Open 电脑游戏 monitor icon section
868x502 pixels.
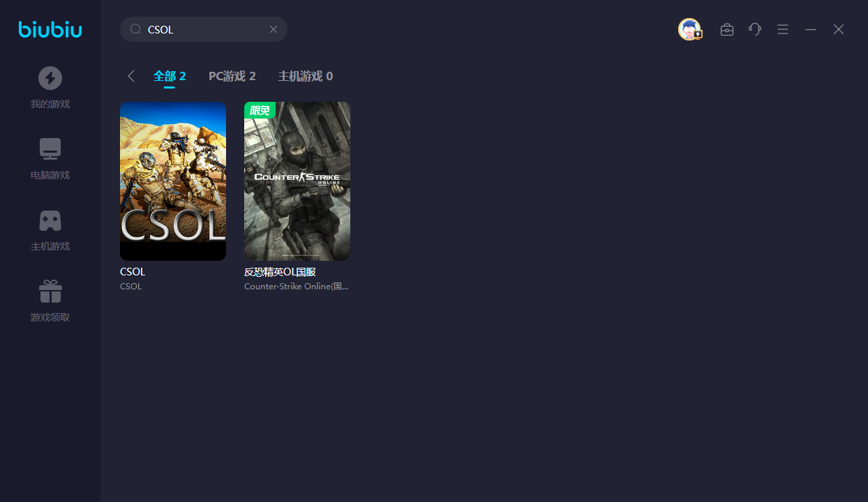pyautogui.click(x=50, y=149)
